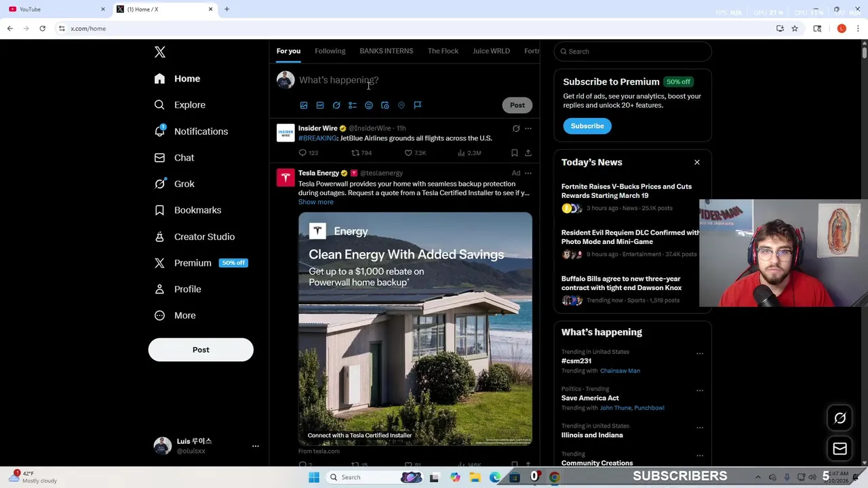Reload the page in Chrome

pos(42,28)
